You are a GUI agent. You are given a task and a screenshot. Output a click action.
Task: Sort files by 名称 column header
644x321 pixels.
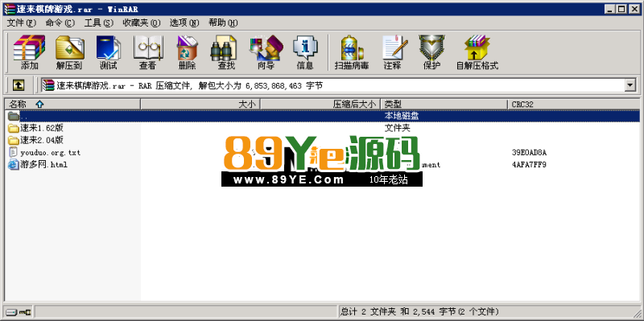tap(72, 105)
